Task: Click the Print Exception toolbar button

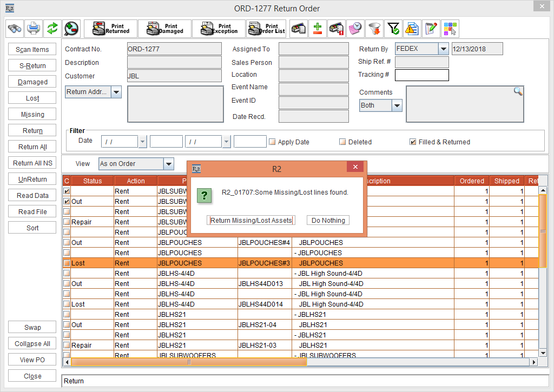Action: click(219, 29)
